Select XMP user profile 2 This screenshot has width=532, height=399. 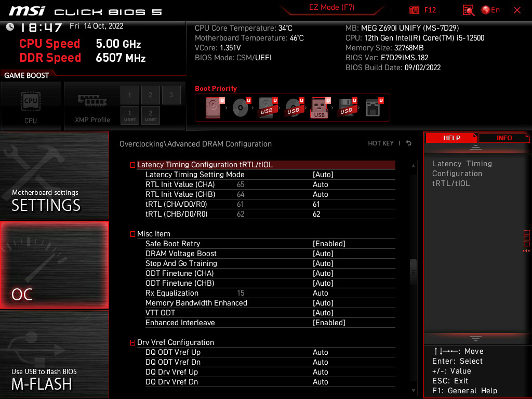coord(150,116)
